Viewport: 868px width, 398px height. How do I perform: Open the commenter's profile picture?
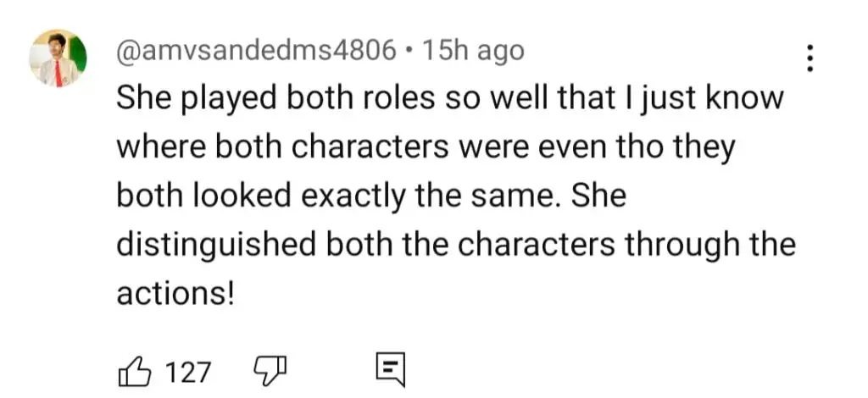coord(58,58)
